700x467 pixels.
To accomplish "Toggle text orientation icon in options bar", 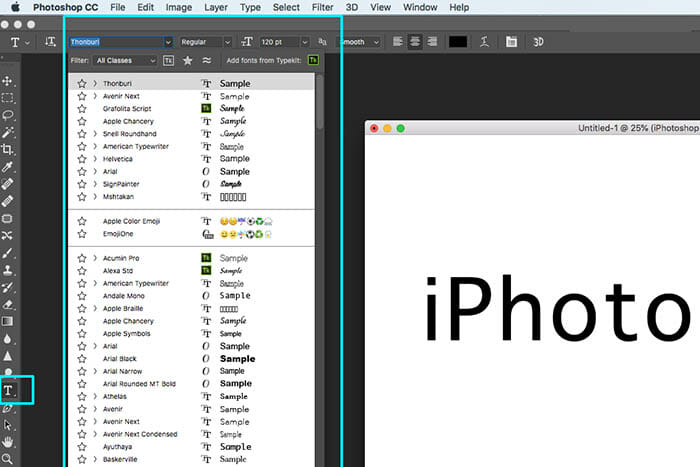I will (50, 42).
